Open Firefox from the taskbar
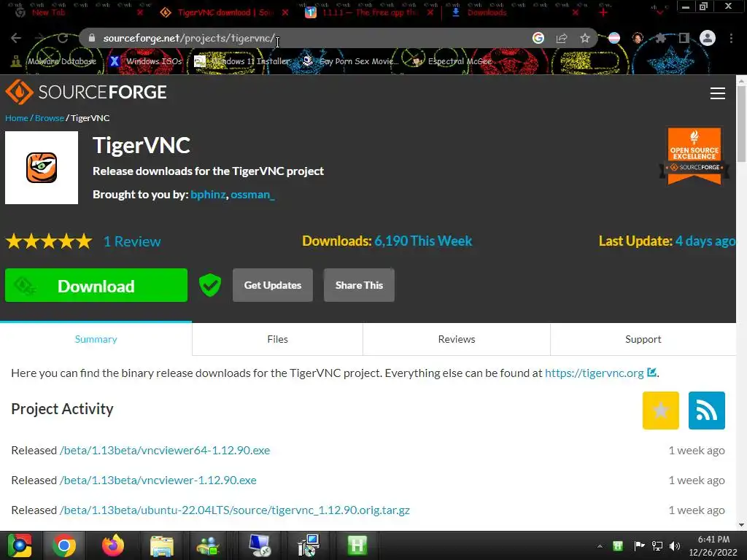 tap(113, 545)
